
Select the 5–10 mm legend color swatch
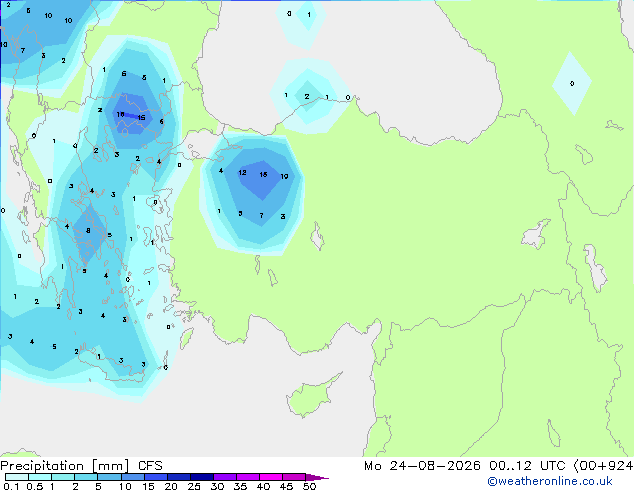[109, 477]
